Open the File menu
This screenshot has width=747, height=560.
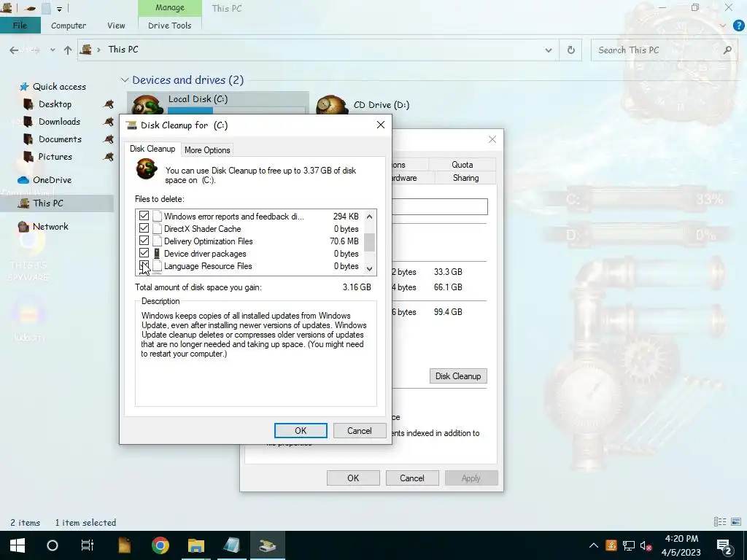tap(20, 26)
